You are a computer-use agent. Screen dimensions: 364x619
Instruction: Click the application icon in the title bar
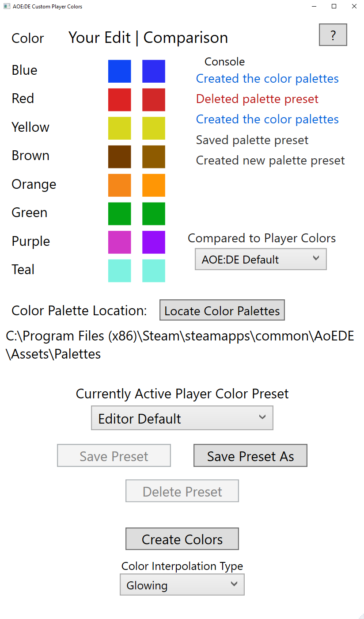click(x=6, y=6)
